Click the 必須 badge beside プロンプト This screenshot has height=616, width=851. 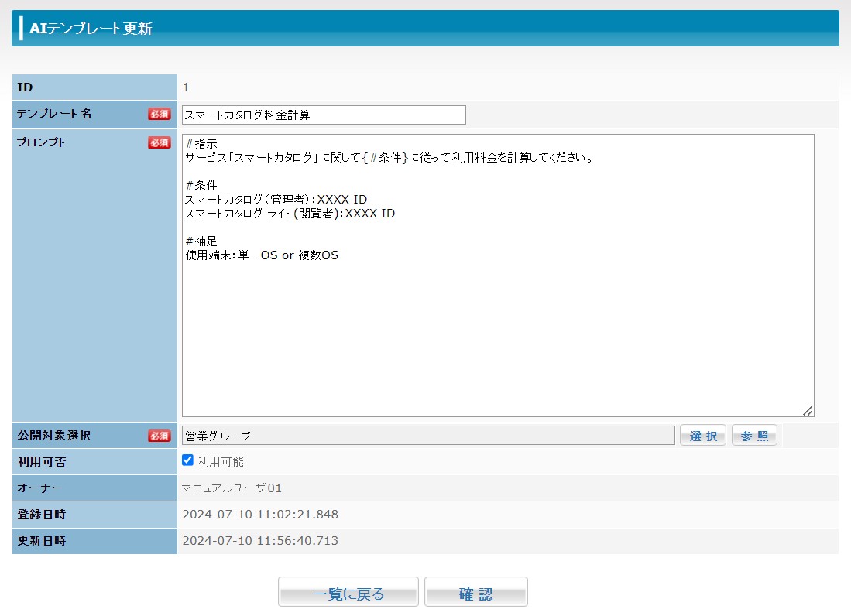pos(160,142)
